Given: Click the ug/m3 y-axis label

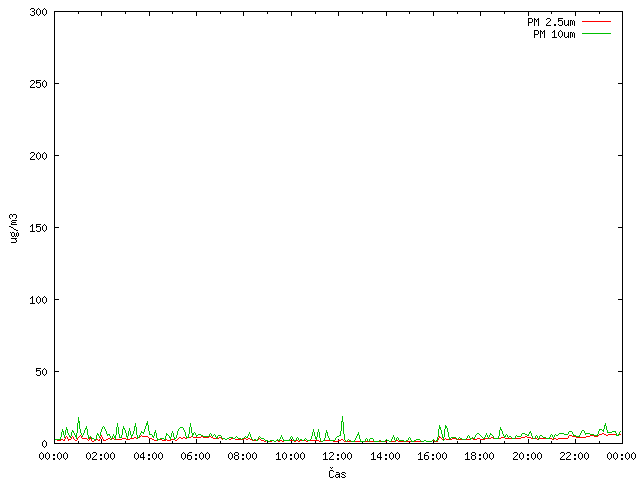Looking at the screenshot, I should (x=14, y=228).
